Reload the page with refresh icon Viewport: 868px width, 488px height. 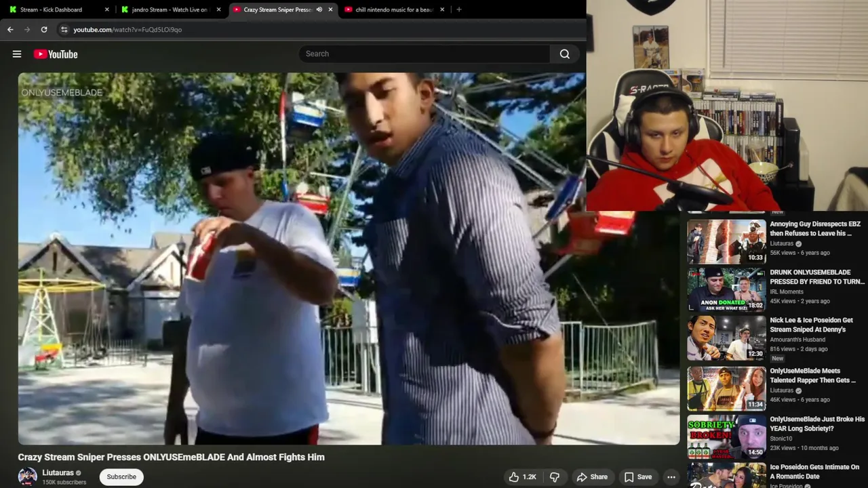[44, 30]
